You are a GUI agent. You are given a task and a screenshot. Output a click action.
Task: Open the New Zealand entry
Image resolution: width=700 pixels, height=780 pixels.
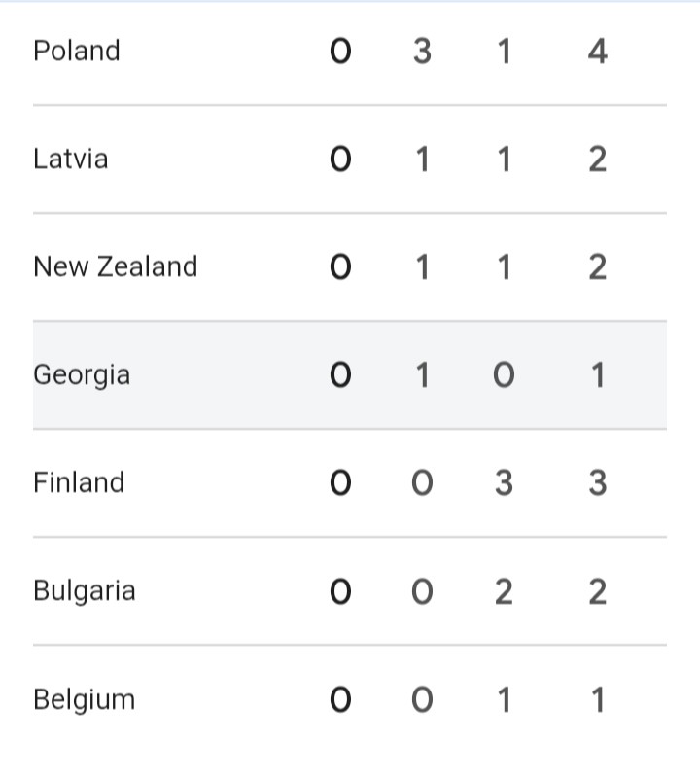pyautogui.click(x=115, y=266)
